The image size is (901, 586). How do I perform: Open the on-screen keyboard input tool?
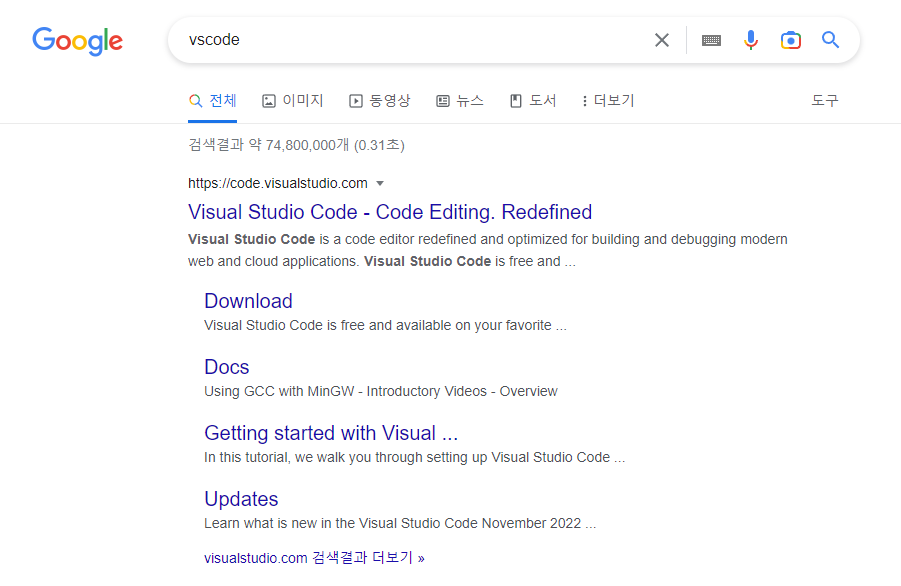click(x=711, y=40)
